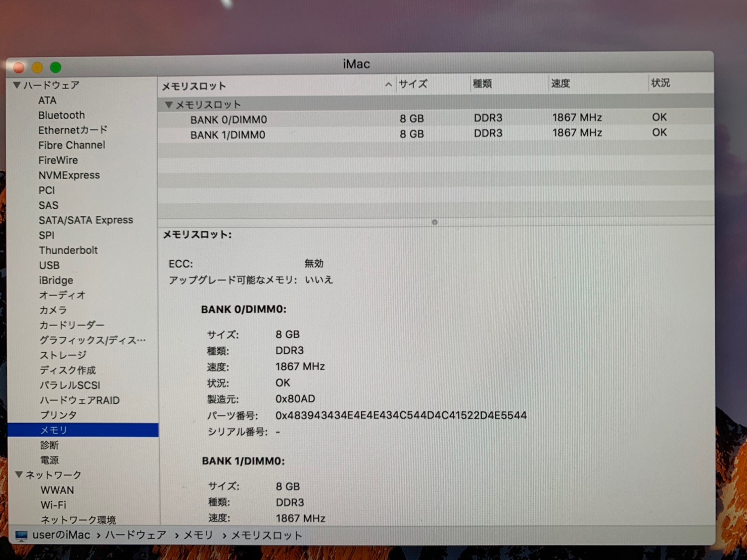This screenshot has height=560, width=747.
Task: Sort by the サイズ column header
Action: (x=413, y=84)
